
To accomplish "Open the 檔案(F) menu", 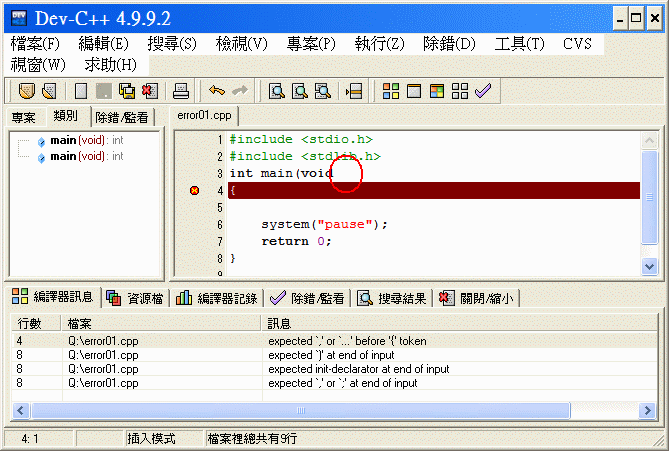I will pos(35,44).
